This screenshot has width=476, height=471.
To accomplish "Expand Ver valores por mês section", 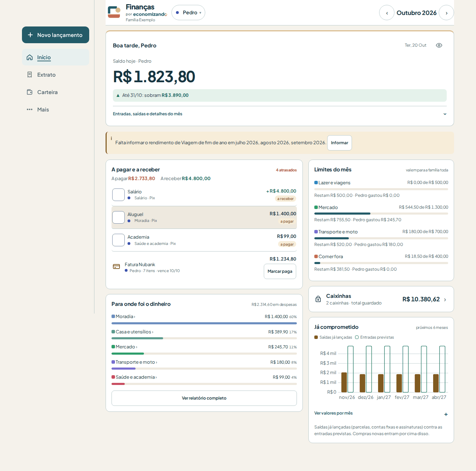I will tap(381, 414).
